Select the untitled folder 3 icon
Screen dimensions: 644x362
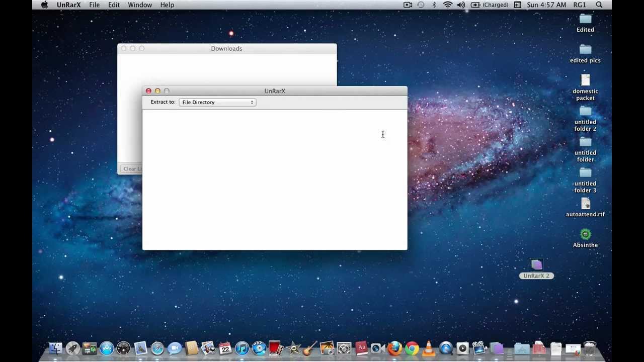pos(585,180)
